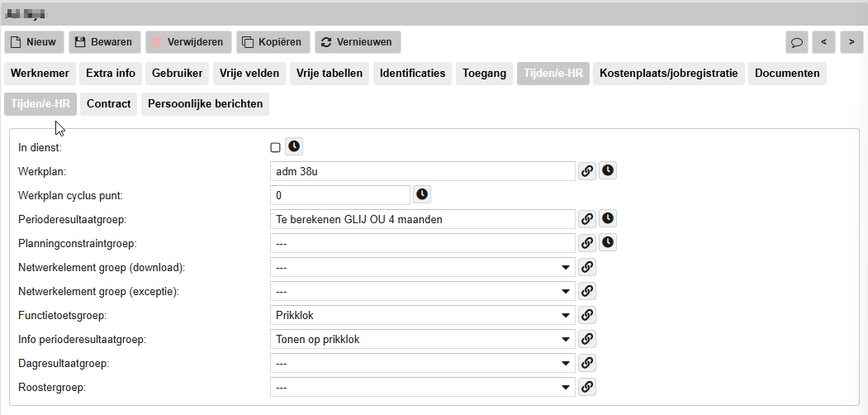The image size is (868, 415).
Task: Click clock icon next to Planningconstraintgroep
Action: pos(608,243)
